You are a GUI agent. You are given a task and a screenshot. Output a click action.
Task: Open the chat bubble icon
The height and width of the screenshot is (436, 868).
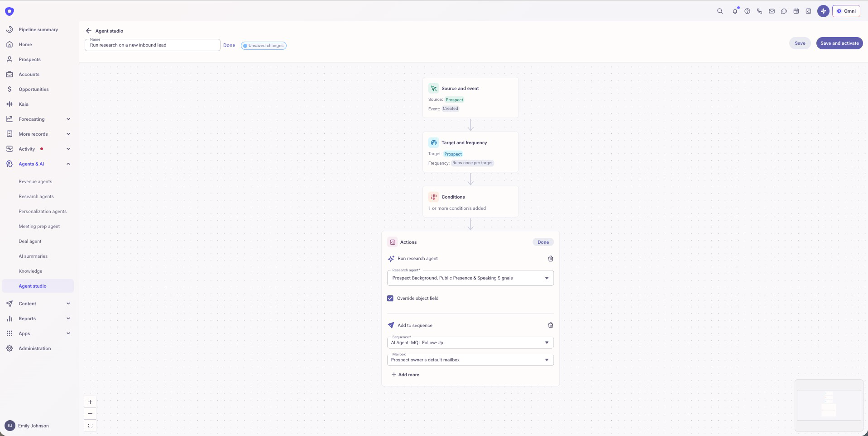pos(784,11)
